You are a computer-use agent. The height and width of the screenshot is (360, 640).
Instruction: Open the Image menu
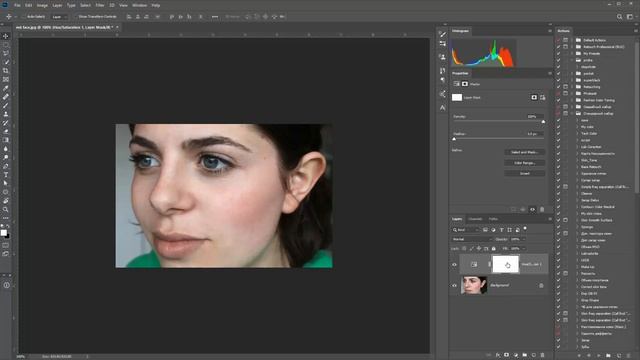pyautogui.click(x=42, y=5)
